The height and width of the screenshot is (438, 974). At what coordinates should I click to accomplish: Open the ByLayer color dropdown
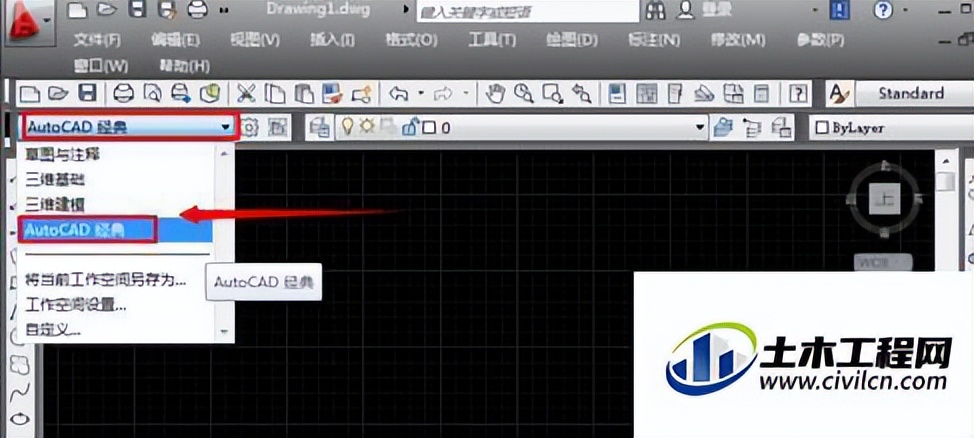pos(891,128)
